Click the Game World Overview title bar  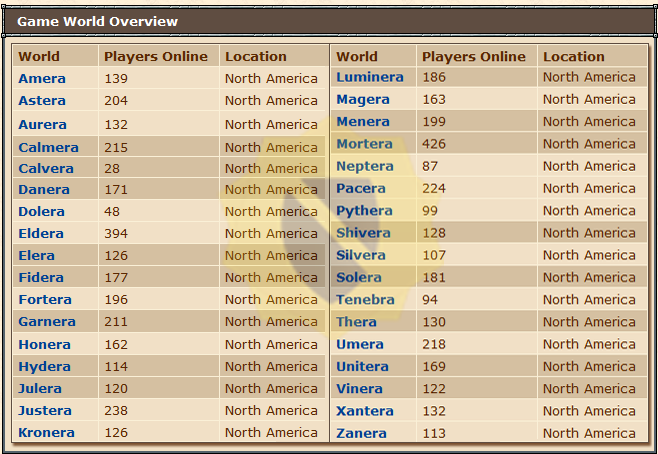pyautogui.click(x=329, y=21)
